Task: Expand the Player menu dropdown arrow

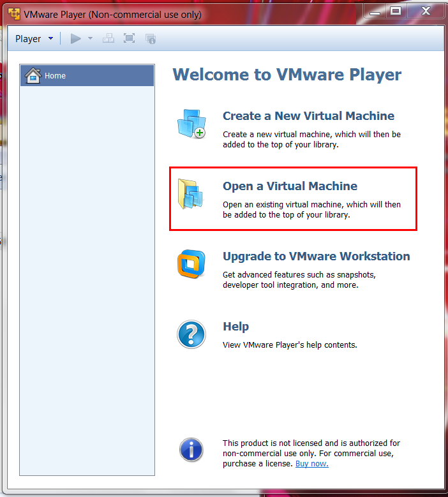Action: click(50, 38)
